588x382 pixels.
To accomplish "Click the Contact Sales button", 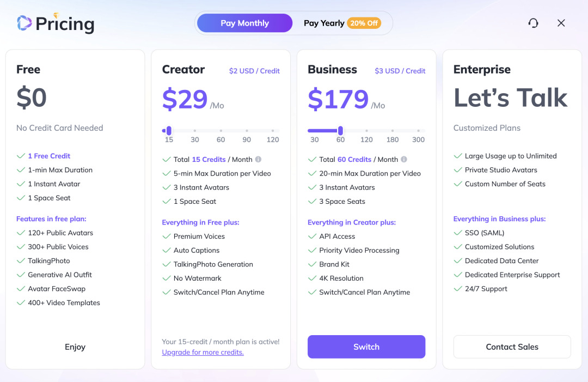I will point(512,347).
